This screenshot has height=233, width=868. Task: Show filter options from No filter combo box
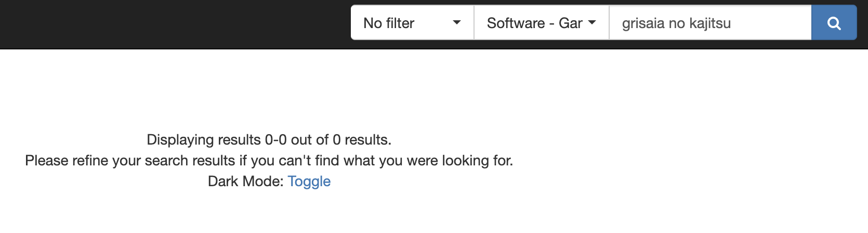point(412,23)
